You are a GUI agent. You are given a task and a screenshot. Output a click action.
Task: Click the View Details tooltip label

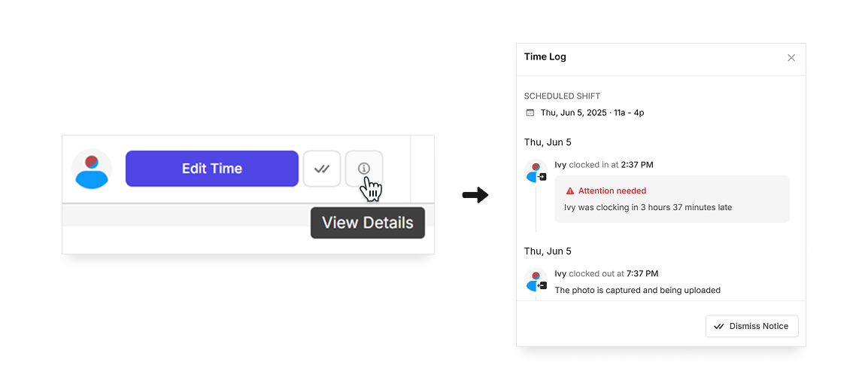click(368, 223)
